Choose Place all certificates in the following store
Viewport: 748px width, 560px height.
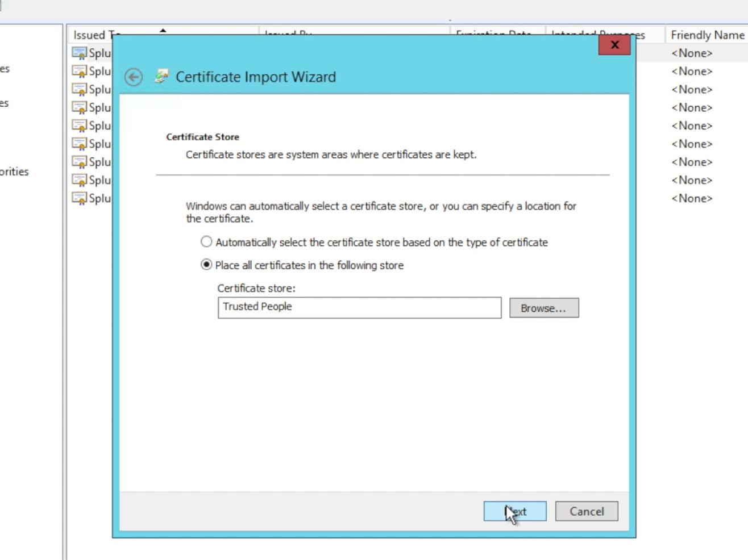tap(206, 265)
